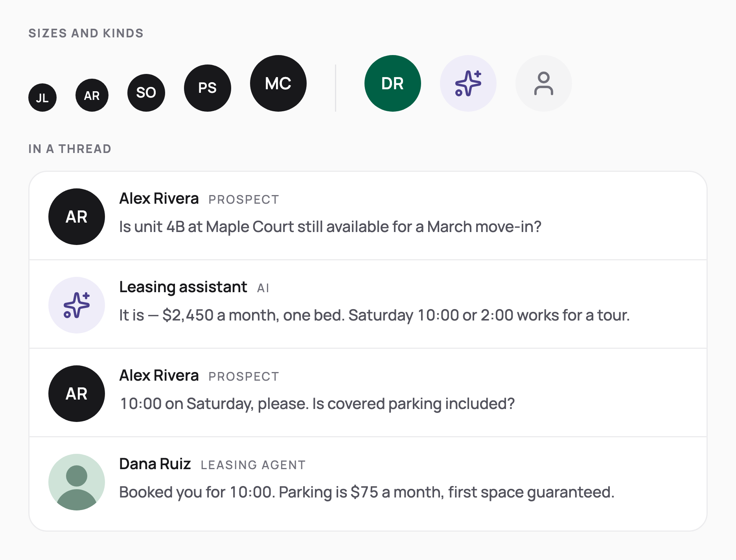Click the SIZES AND KINDS heading
736x560 pixels.
coord(86,33)
